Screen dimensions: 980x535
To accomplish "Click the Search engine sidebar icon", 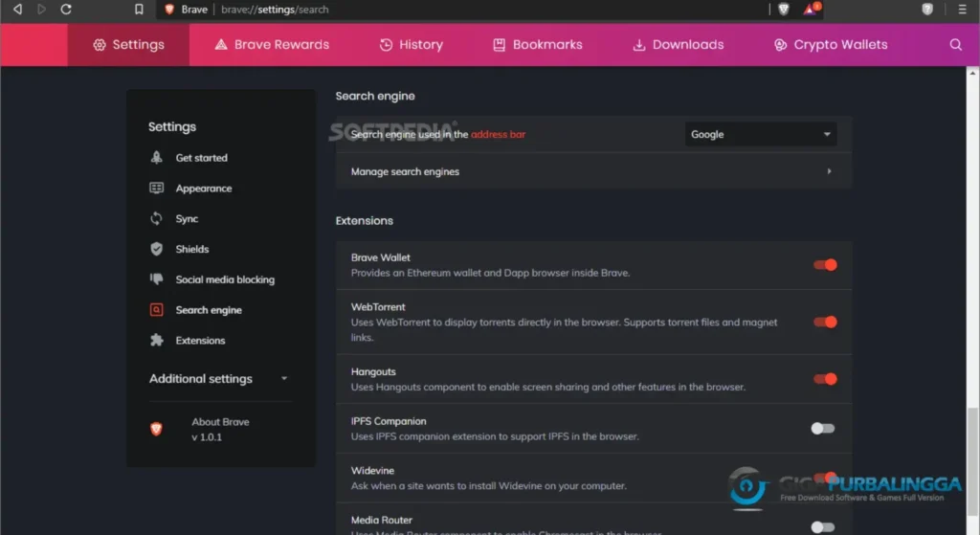I will (x=156, y=309).
